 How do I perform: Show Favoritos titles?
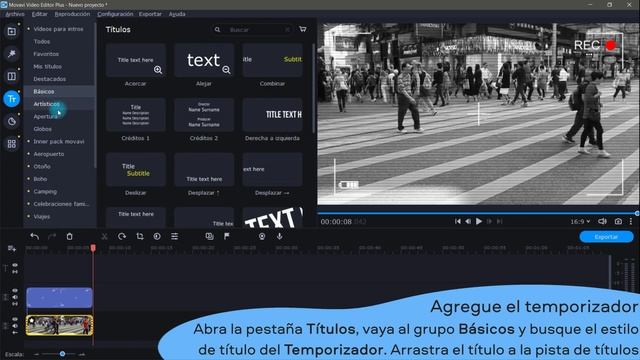tap(46, 54)
